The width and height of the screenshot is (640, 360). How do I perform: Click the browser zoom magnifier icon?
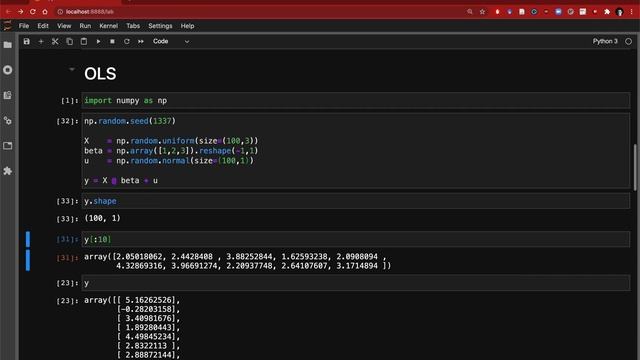coord(470,12)
